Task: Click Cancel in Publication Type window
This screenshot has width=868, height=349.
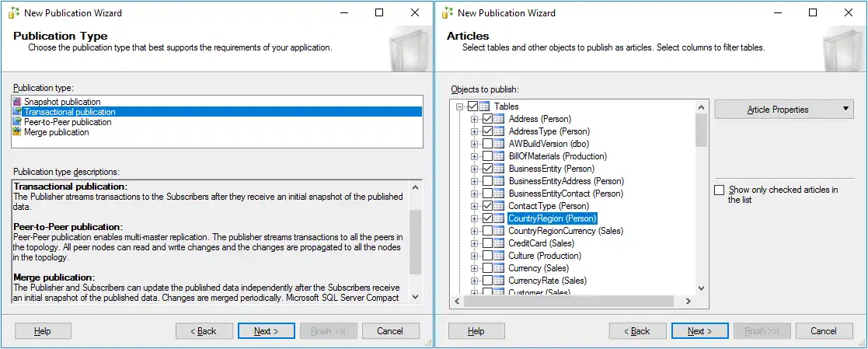Action: 390,330
